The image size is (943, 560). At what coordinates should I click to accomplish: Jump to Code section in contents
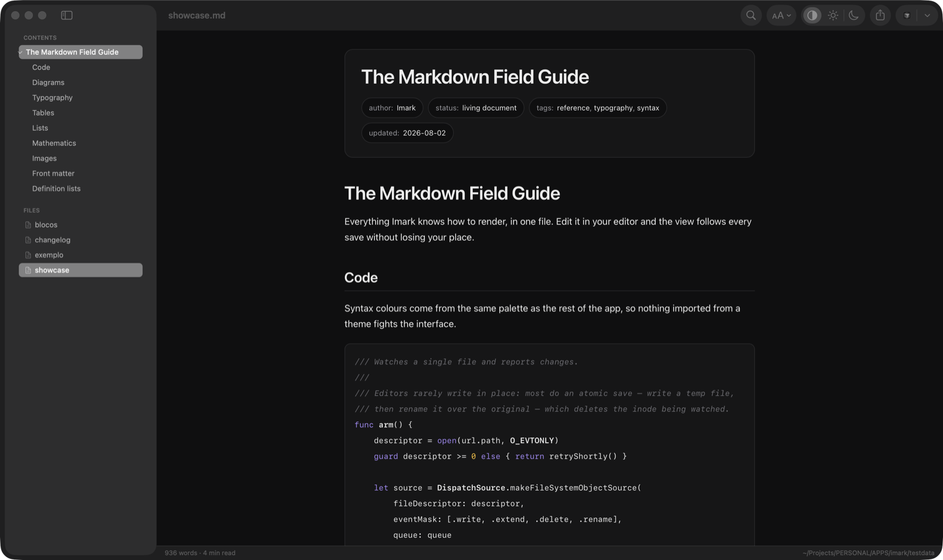coord(41,67)
